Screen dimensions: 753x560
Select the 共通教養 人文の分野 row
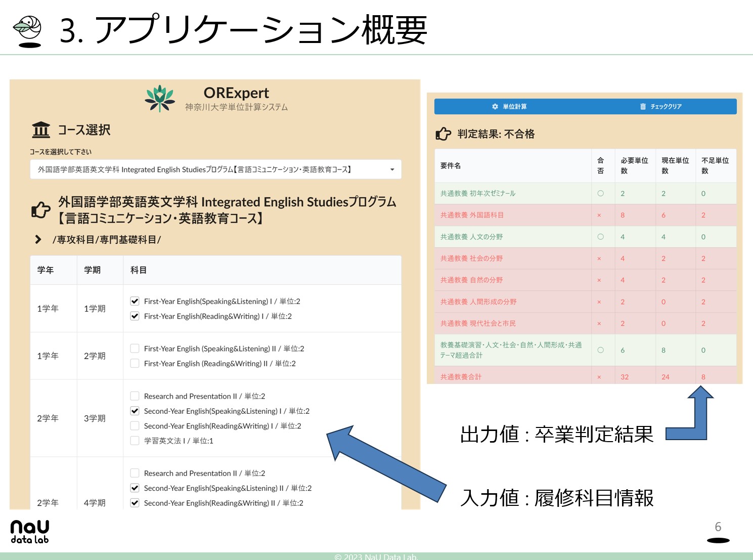pos(585,237)
